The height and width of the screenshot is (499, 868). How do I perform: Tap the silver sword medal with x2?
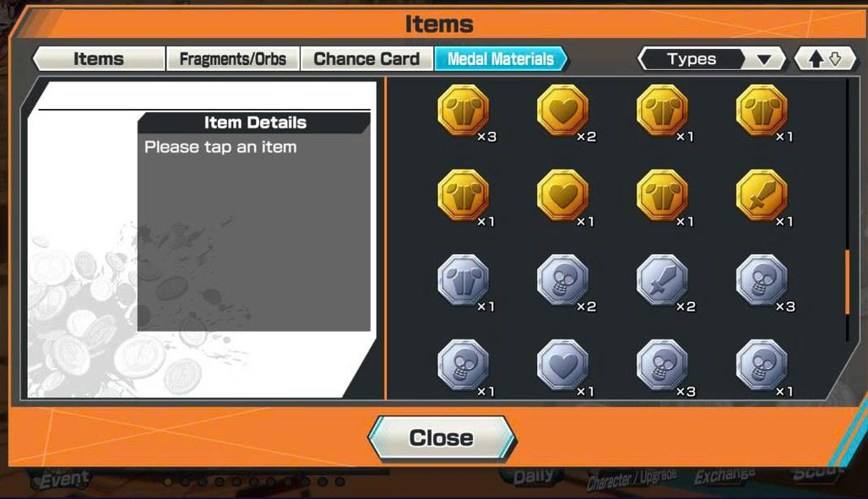[662, 280]
